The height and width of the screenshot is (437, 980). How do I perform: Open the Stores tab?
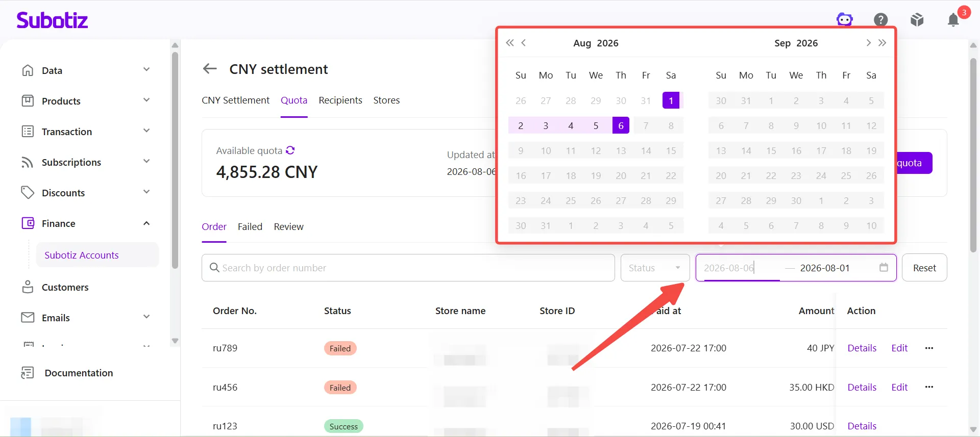point(386,100)
